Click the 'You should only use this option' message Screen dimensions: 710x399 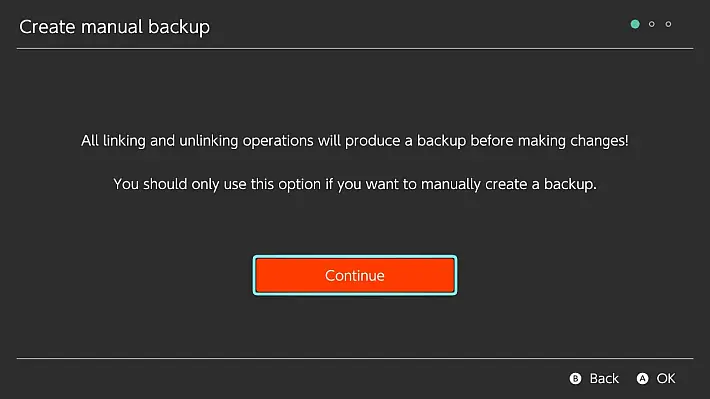pyautogui.click(x=355, y=184)
